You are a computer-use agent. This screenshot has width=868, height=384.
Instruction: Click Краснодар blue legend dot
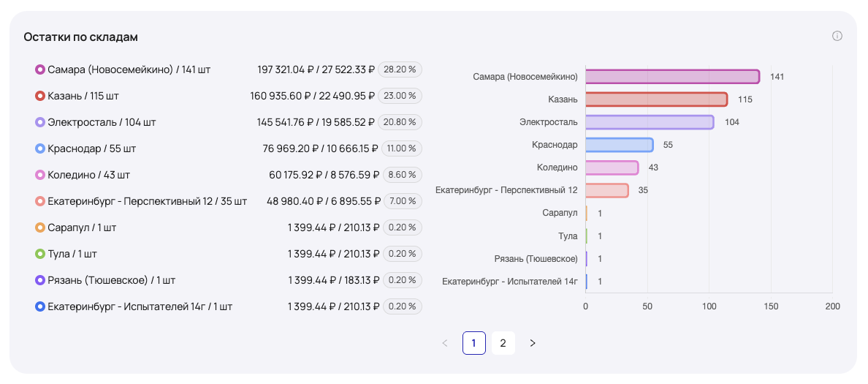[x=40, y=148]
